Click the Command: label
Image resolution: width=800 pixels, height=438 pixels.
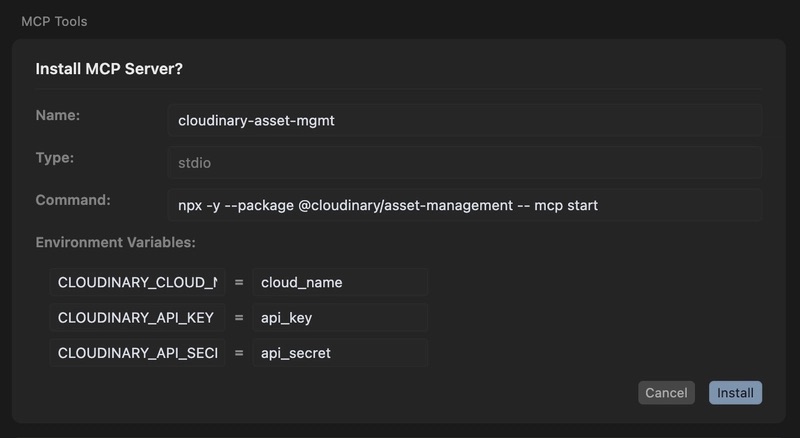73,200
